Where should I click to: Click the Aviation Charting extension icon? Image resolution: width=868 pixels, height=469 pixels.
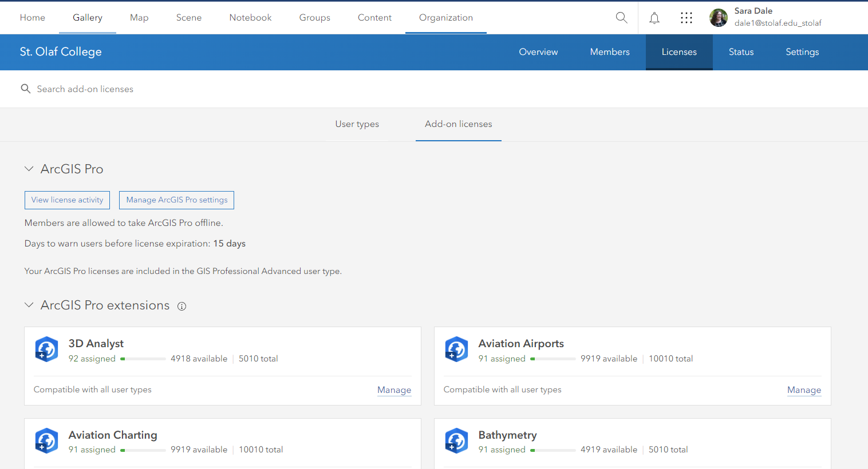click(x=46, y=440)
